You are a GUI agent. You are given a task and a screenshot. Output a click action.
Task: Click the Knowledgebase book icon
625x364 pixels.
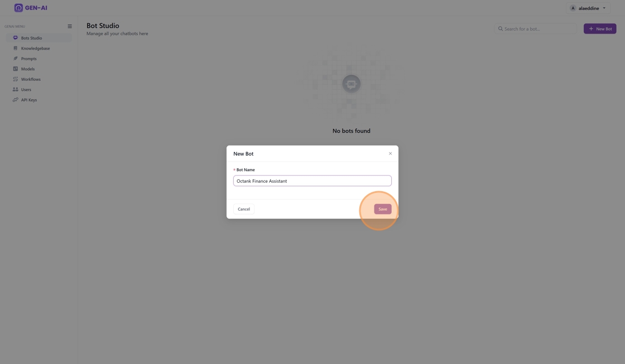(x=16, y=48)
